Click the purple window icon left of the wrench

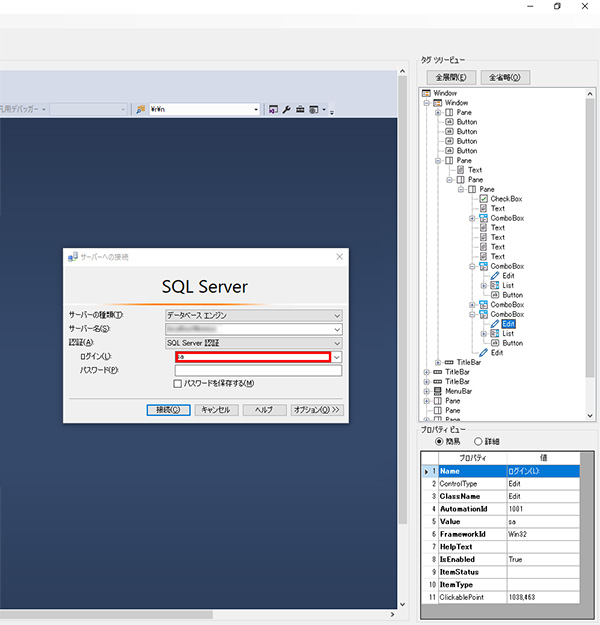pos(273,109)
